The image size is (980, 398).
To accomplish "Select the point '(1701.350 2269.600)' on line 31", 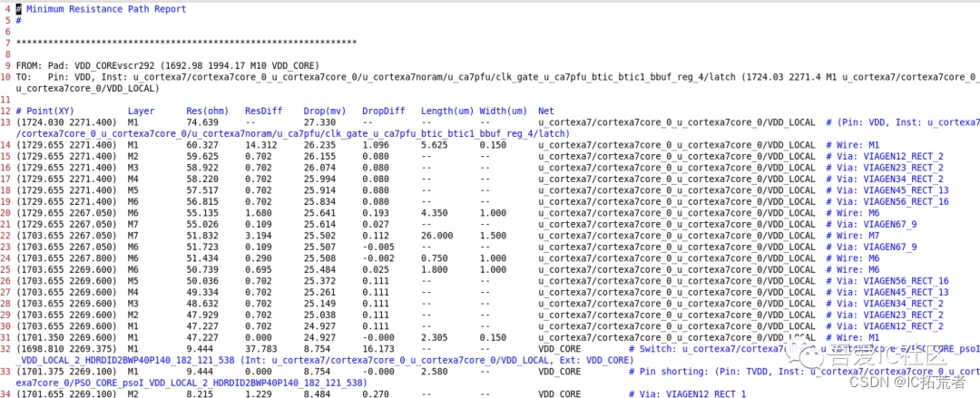I will pos(66,336).
